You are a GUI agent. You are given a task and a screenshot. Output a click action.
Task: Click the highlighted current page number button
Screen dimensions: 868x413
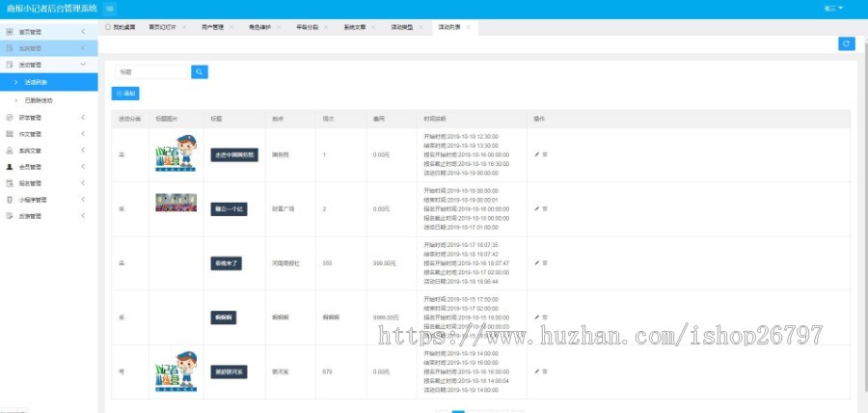(458, 411)
